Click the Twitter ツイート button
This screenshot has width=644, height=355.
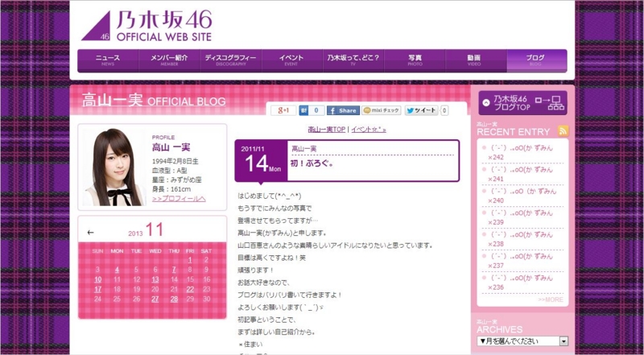[421, 110]
